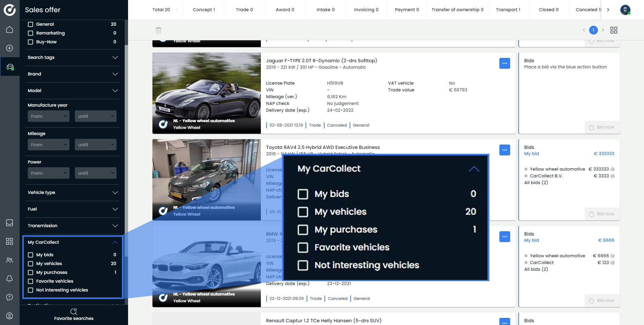This screenshot has height=325, width=644.
Task: Open the notifications bell icon
Action: coord(9,278)
